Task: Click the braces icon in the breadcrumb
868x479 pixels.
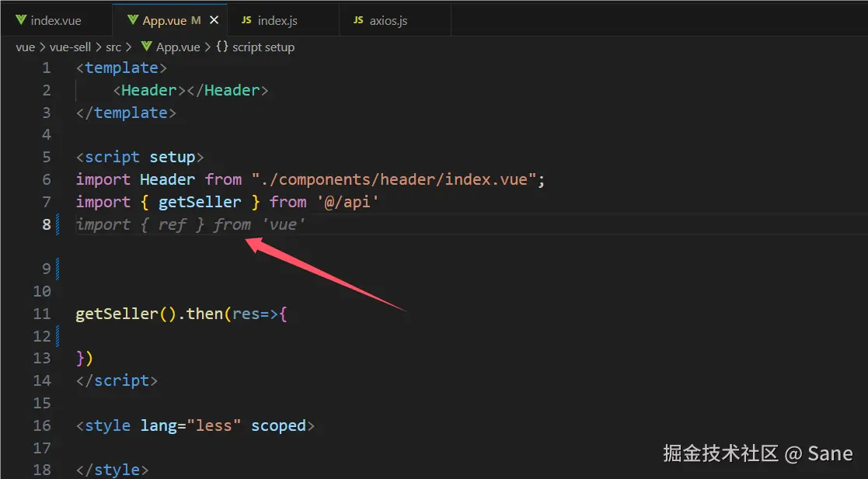Action: tap(222, 47)
